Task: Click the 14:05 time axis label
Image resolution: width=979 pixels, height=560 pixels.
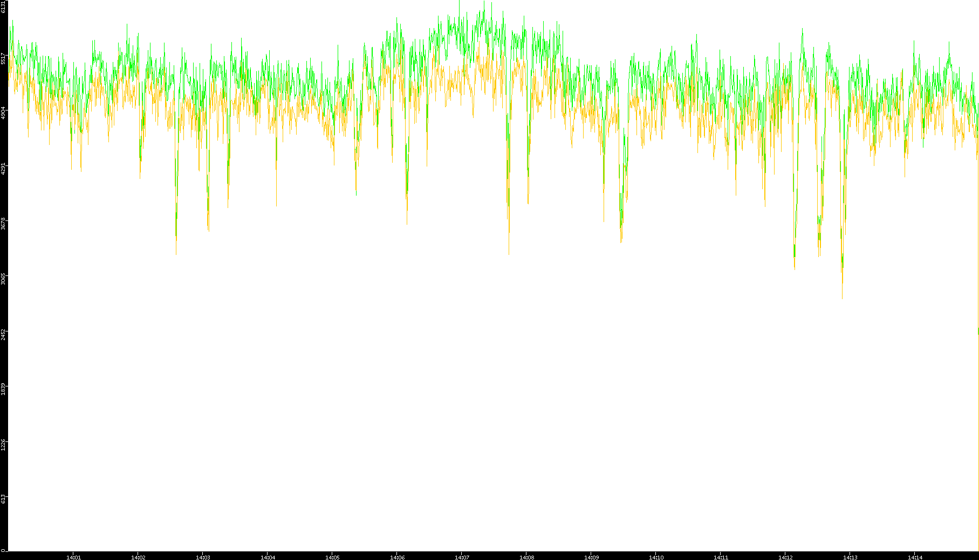Action: 333,557
